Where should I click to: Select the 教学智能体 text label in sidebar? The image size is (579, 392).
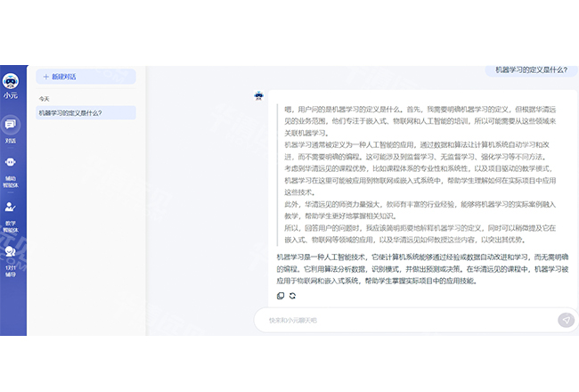click(11, 226)
